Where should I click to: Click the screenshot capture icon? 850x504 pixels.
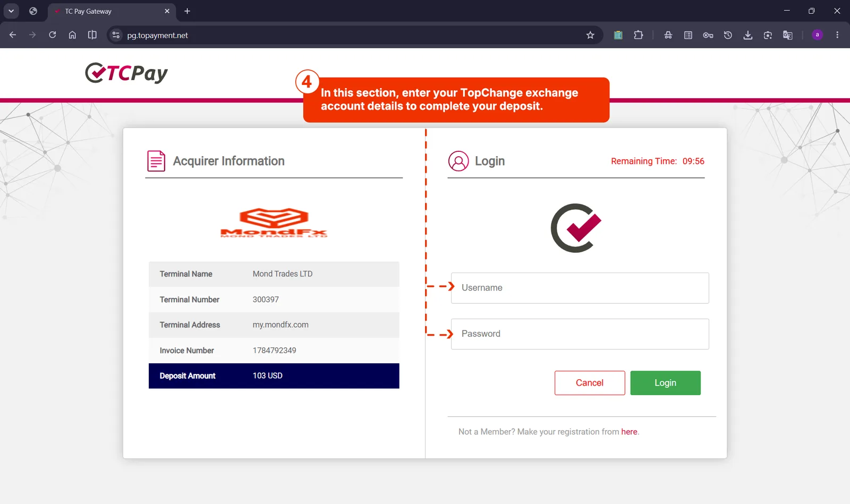(768, 35)
